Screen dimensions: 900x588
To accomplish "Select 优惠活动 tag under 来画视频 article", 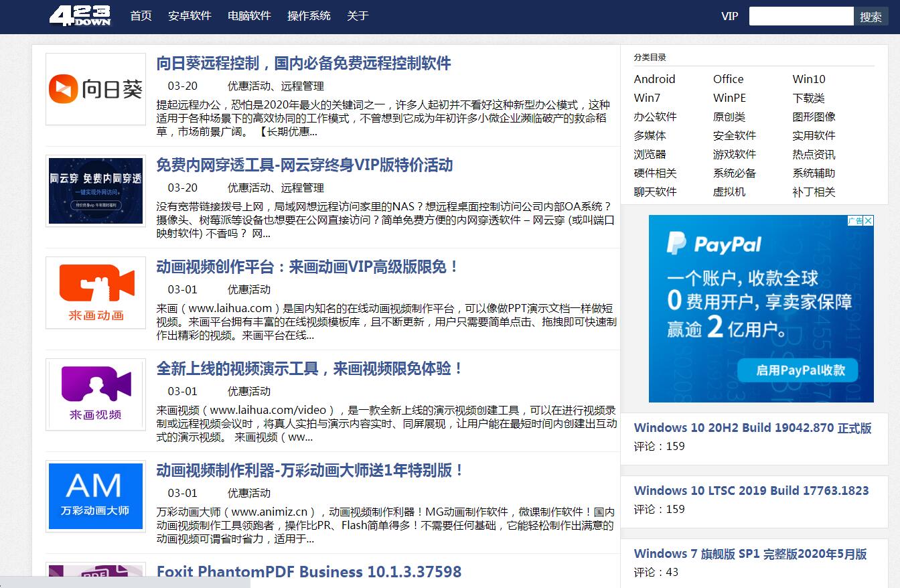I will [249, 391].
